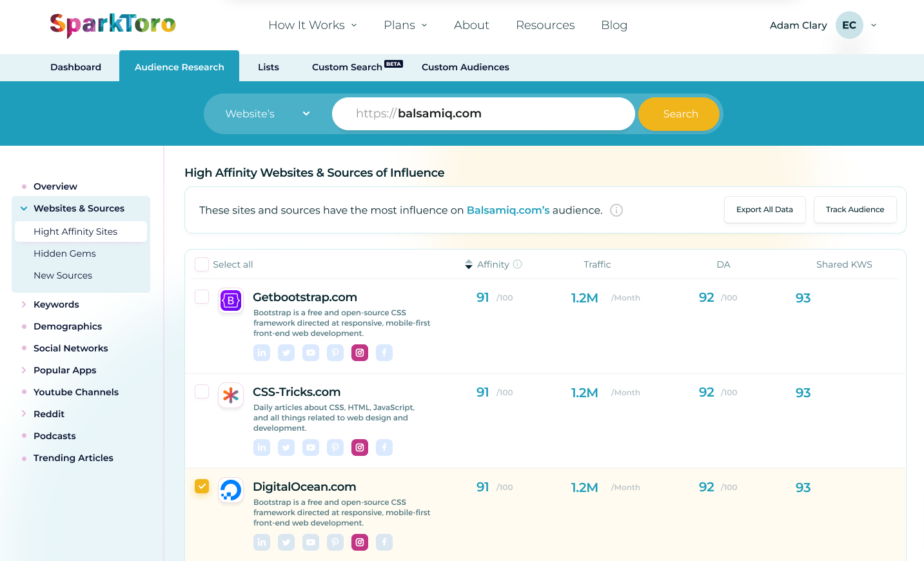924x561 pixels.
Task: Open CSS-Tricks.com's YouTube icon
Action: click(311, 448)
